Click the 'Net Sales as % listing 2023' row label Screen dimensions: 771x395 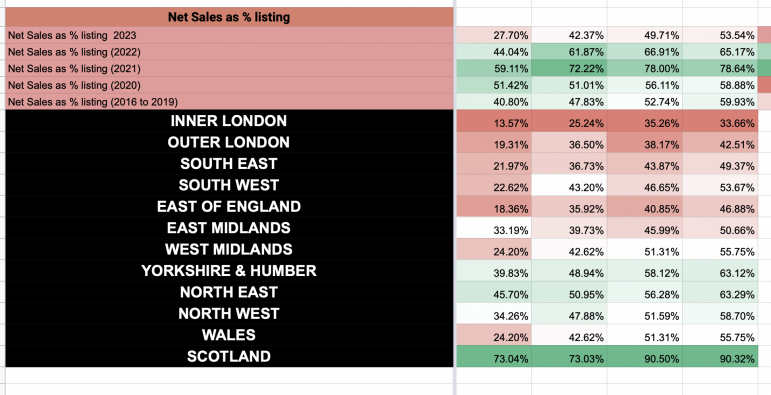tap(229, 35)
